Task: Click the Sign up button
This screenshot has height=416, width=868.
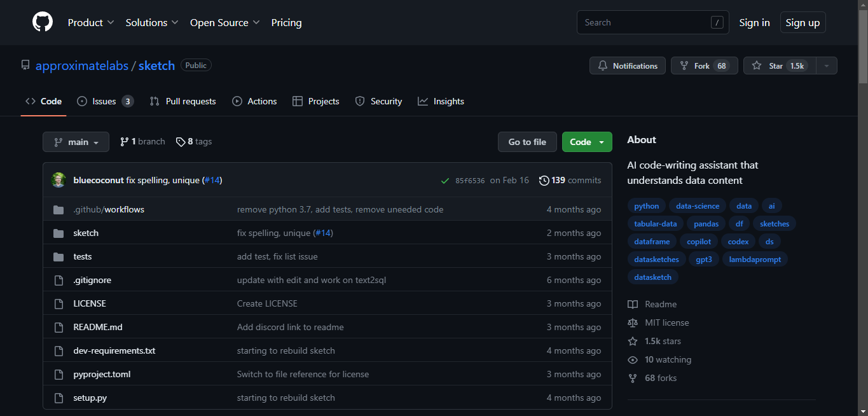Action: [x=803, y=22]
